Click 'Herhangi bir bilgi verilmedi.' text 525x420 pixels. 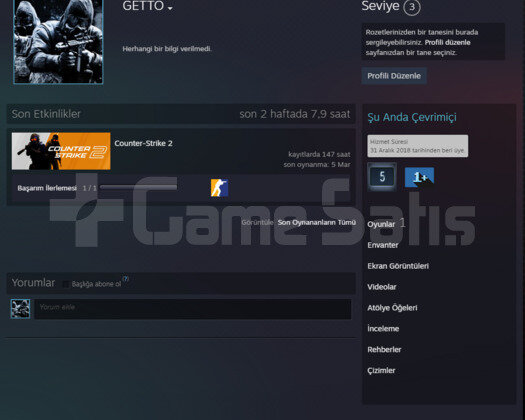tap(167, 49)
